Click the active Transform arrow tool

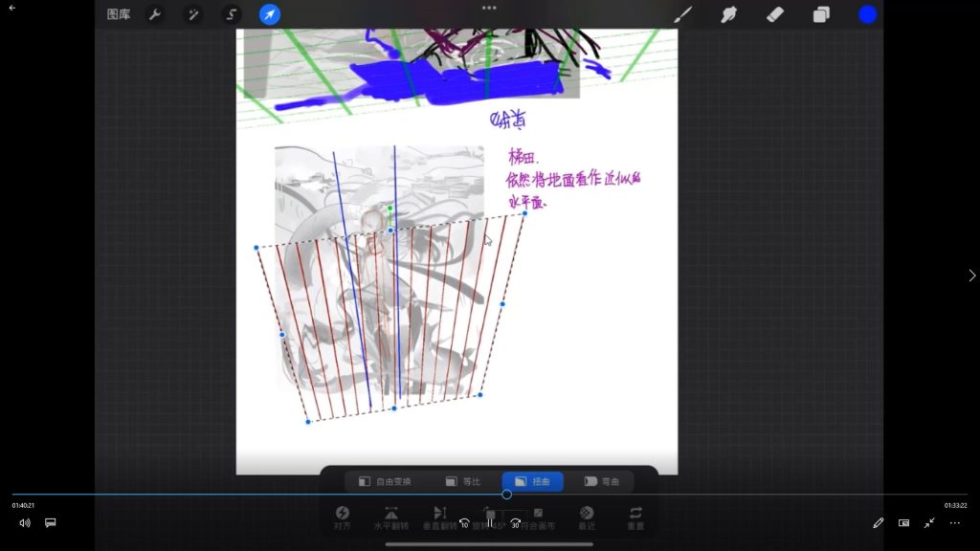270,14
